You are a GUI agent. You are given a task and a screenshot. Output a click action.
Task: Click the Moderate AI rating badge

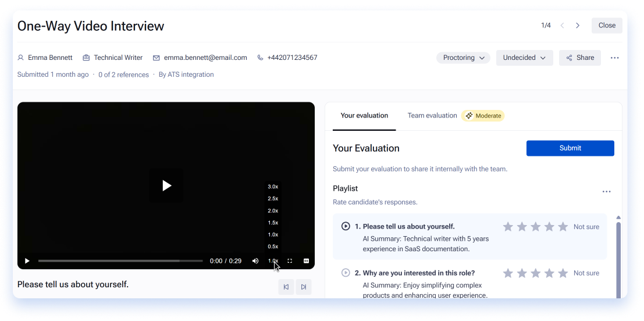[483, 116]
